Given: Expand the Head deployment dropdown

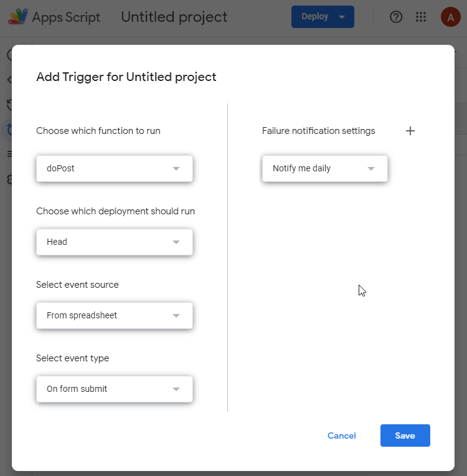Looking at the screenshot, I should coord(115,242).
